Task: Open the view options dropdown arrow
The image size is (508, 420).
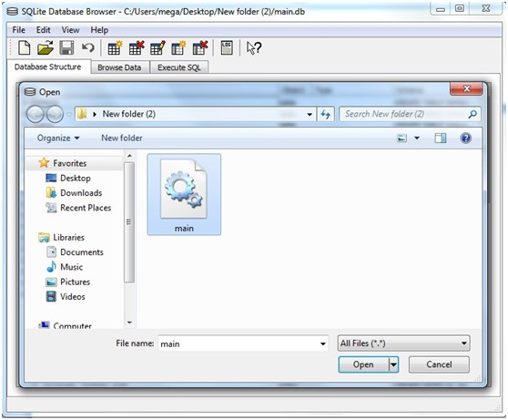Action: 417,138
